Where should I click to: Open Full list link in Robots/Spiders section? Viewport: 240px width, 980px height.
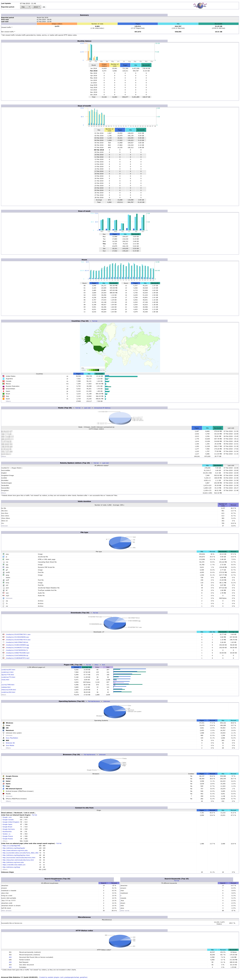(x=96, y=463)
